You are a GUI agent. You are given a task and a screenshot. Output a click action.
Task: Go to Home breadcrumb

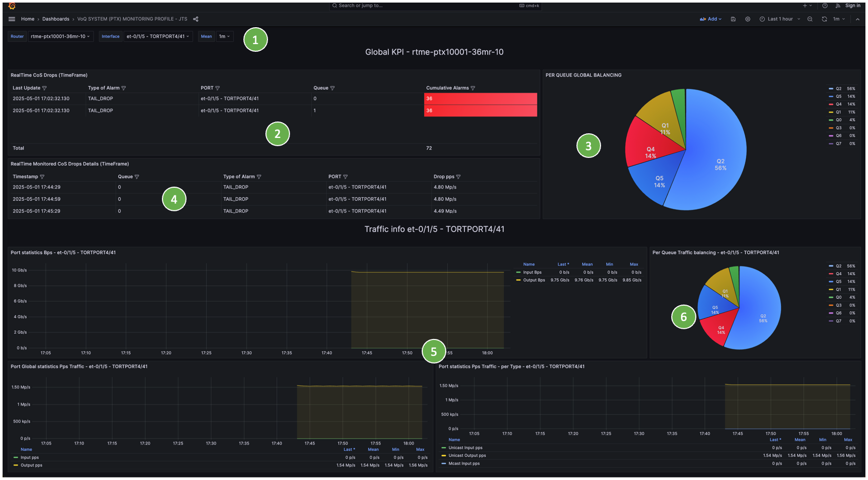click(28, 19)
